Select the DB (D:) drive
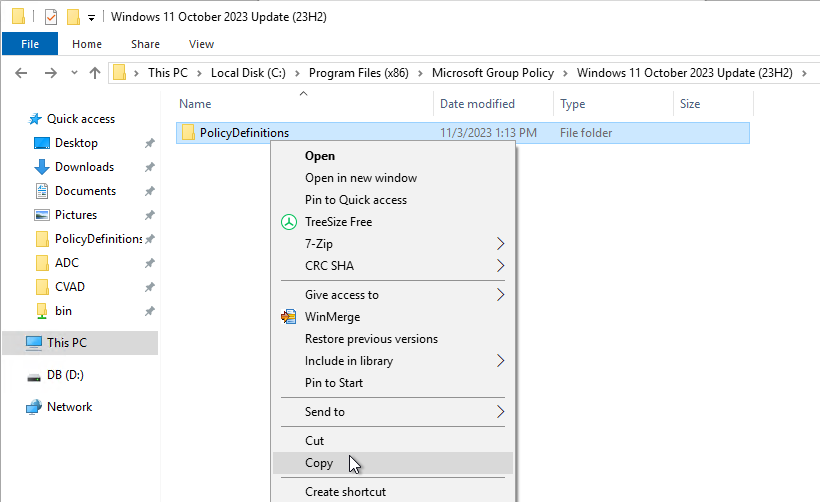Image resolution: width=820 pixels, height=502 pixels. click(x=65, y=375)
